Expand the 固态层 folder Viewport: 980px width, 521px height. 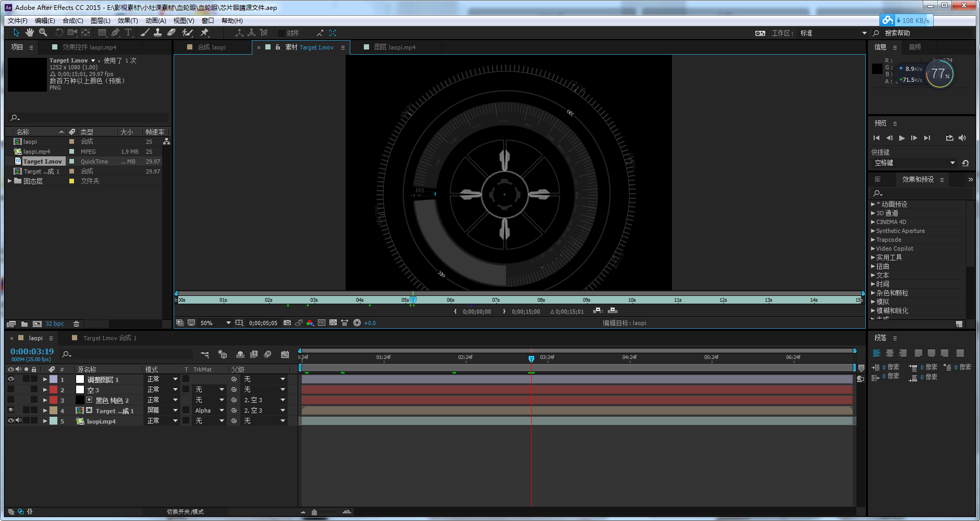click(x=9, y=181)
